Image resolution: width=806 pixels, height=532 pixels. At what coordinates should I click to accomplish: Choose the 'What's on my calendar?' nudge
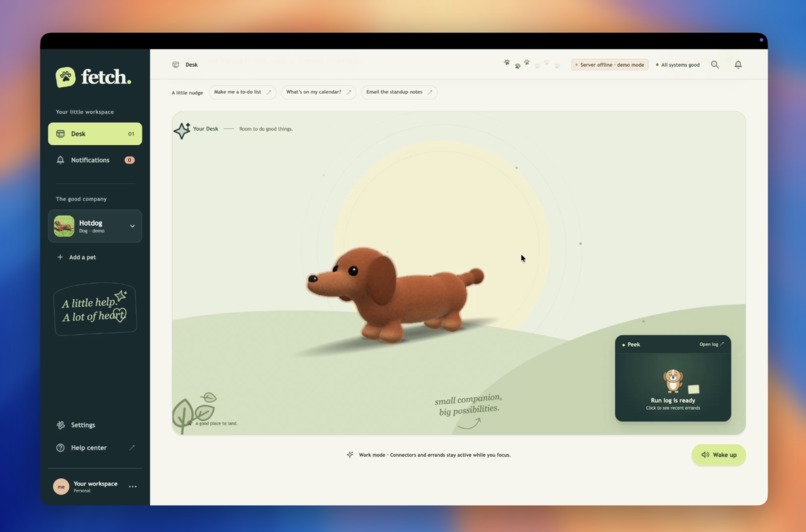[x=318, y=92]
